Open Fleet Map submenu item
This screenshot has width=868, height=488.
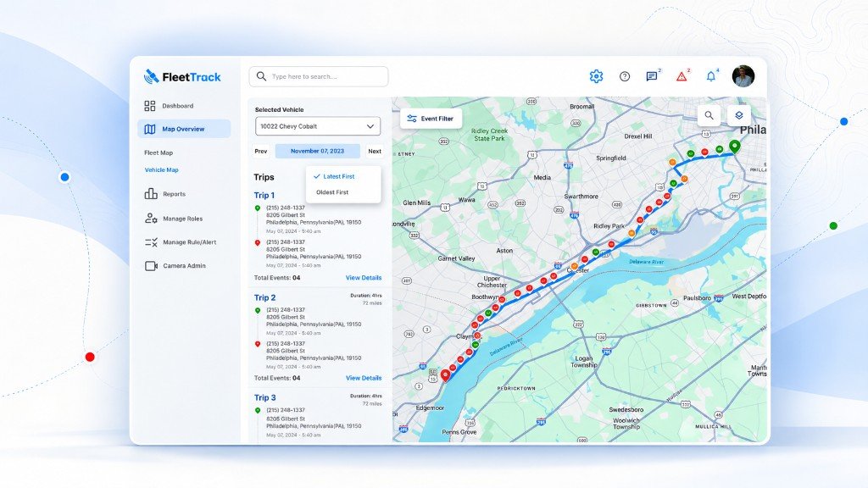click(159, 152)
